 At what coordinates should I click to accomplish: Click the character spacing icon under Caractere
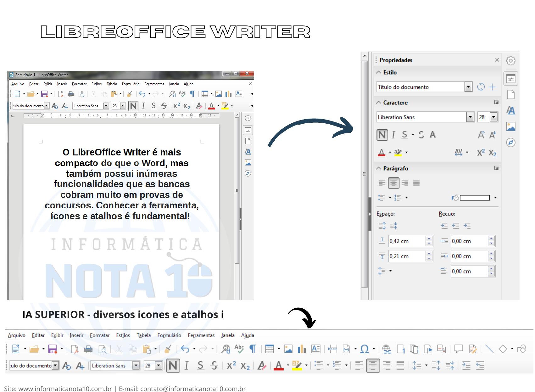459,153
